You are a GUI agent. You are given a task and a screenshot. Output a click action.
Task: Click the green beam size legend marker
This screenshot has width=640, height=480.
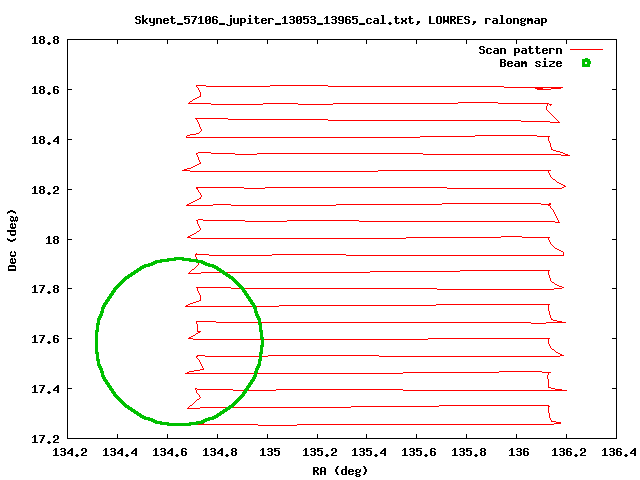tap(586, 63)
